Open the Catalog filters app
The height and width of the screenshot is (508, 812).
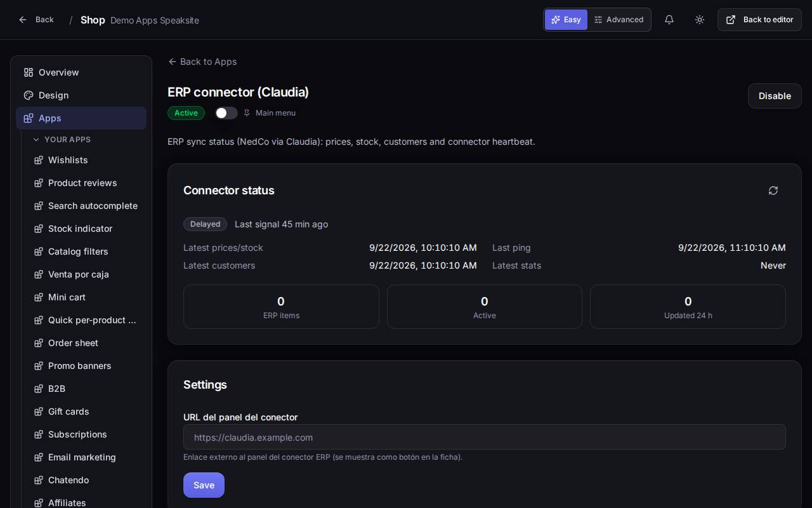[x=86, y=251]
